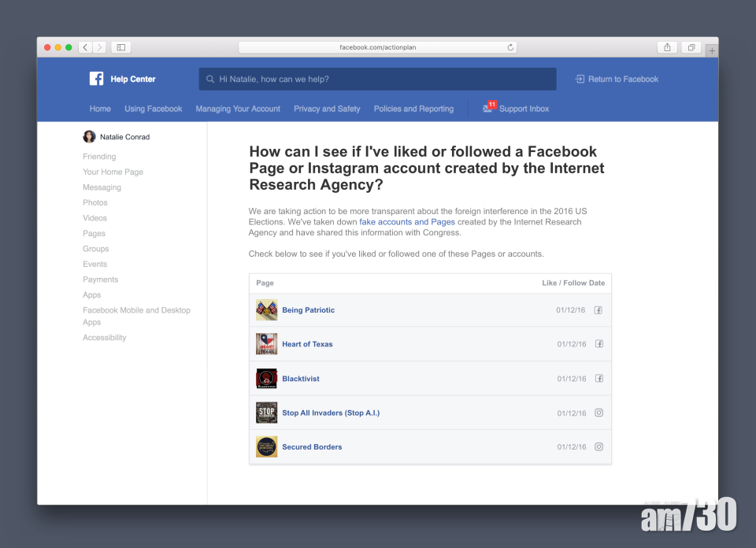This screenshot has height=548, width=756.
Task: Click the Instagram icon beside Stop All Invaders
Action: point(598,413)
